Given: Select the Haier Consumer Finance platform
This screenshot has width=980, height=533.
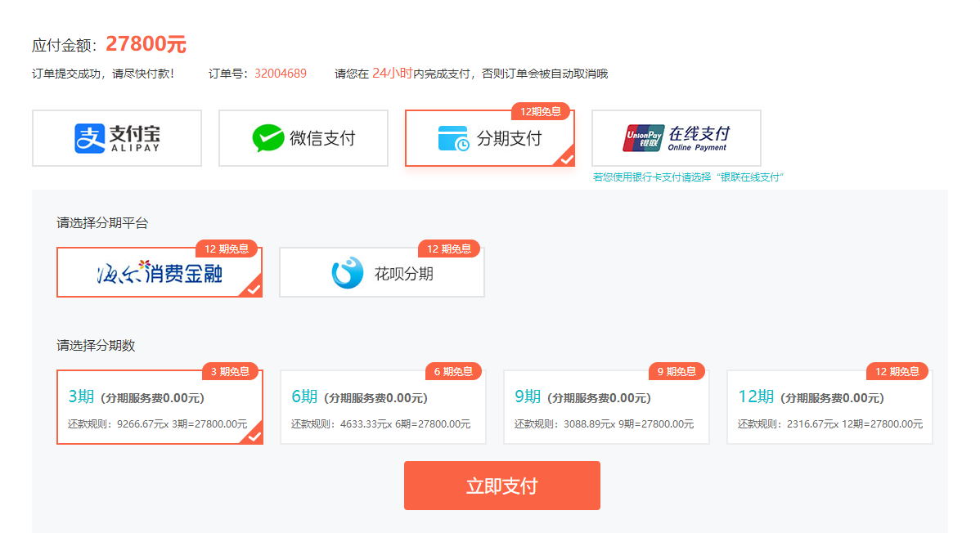Looking at the screenshot, I should coord(159,272).
